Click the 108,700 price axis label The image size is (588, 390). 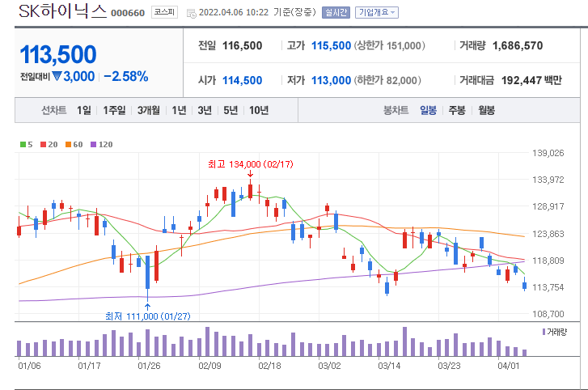[x=548, y=314]
